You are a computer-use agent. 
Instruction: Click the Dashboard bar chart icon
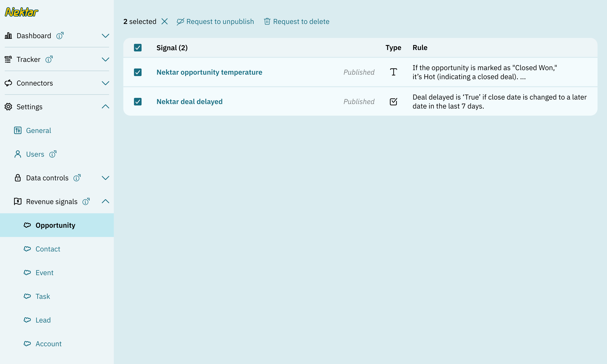(x=8, y=36)
